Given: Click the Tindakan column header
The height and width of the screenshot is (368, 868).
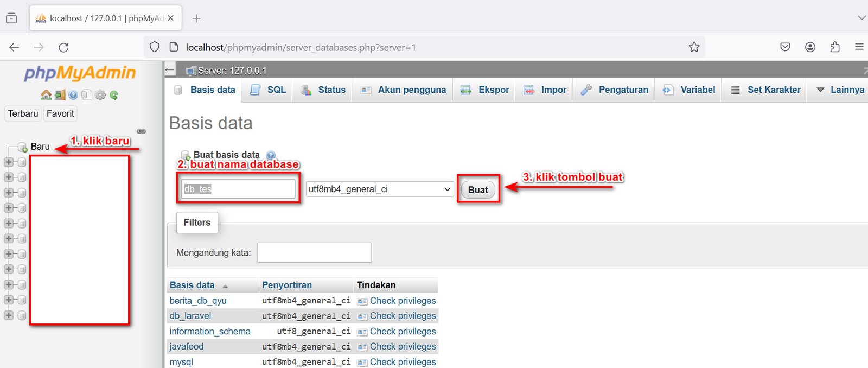Looking at the screenshot, I should pyautogui.click(x=376, y=285).
